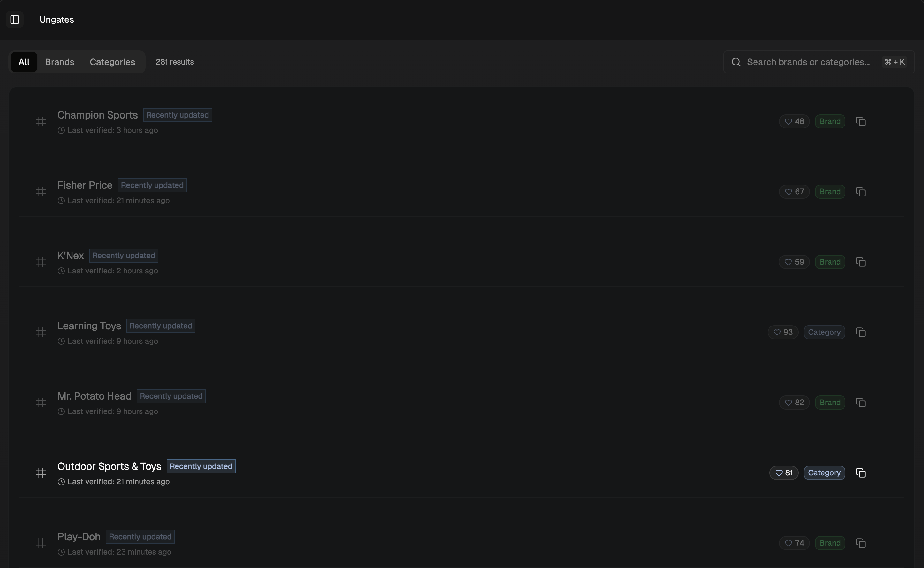
Task: Click the Play-Doh hash icon
Action: point(41,543)
